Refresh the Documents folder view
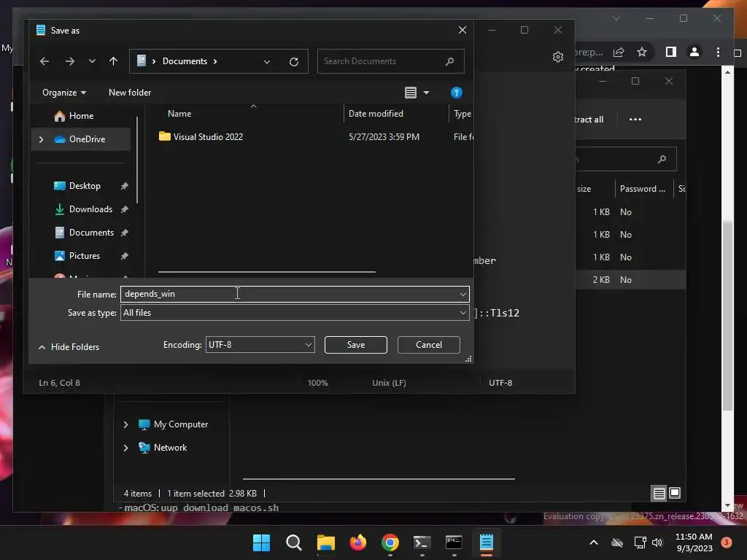 pyautogui.click(x=294, y=61)
